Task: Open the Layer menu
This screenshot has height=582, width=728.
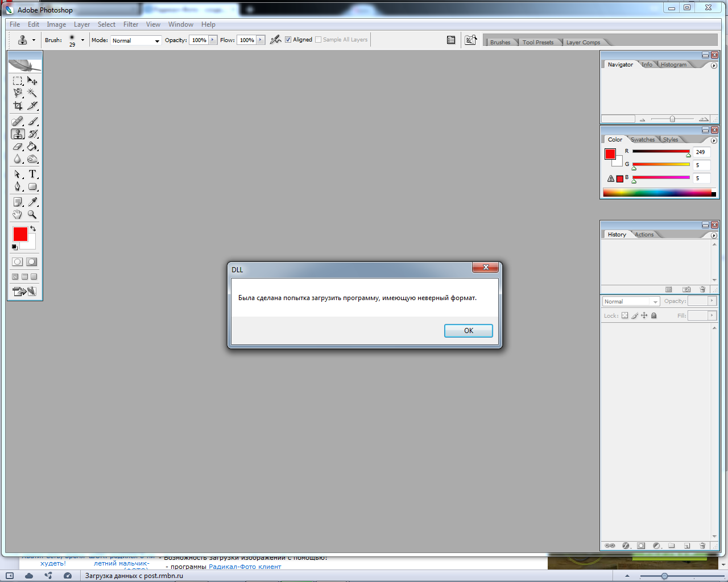Action: click(x=82, y=24)
